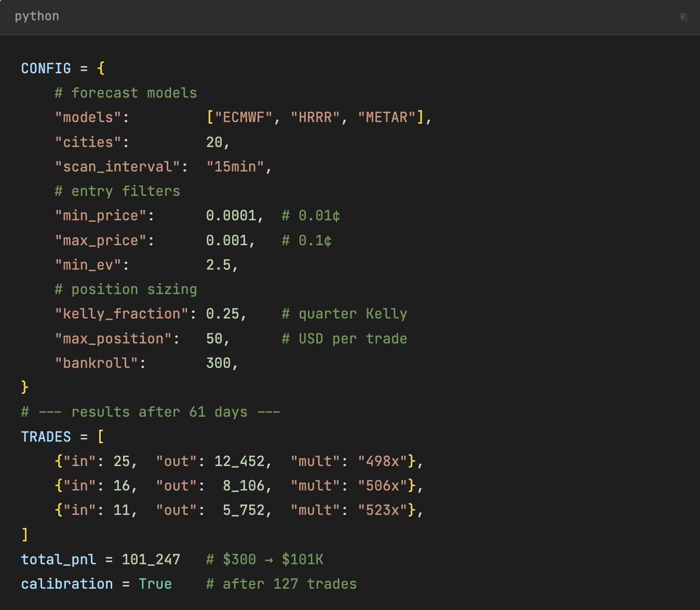The image size is (700, 610).
Task: Click the "# 0.1¢" comment
Action: coord(307,240)
